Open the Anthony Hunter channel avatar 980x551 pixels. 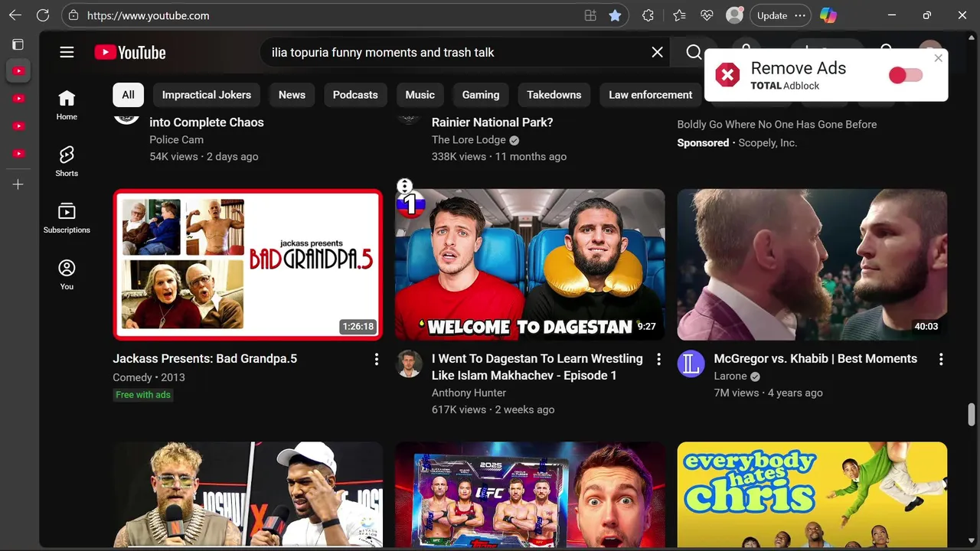click(409, 364)
